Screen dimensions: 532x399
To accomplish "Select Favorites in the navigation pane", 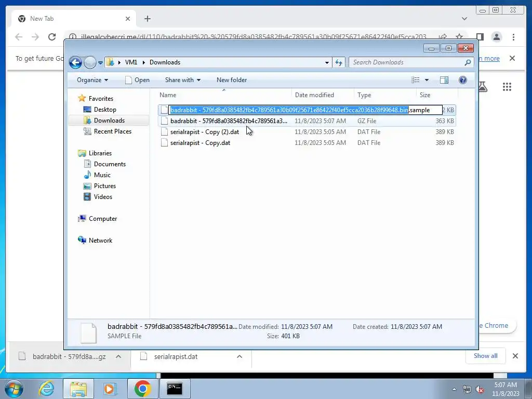I will click(x=101, y=99).
